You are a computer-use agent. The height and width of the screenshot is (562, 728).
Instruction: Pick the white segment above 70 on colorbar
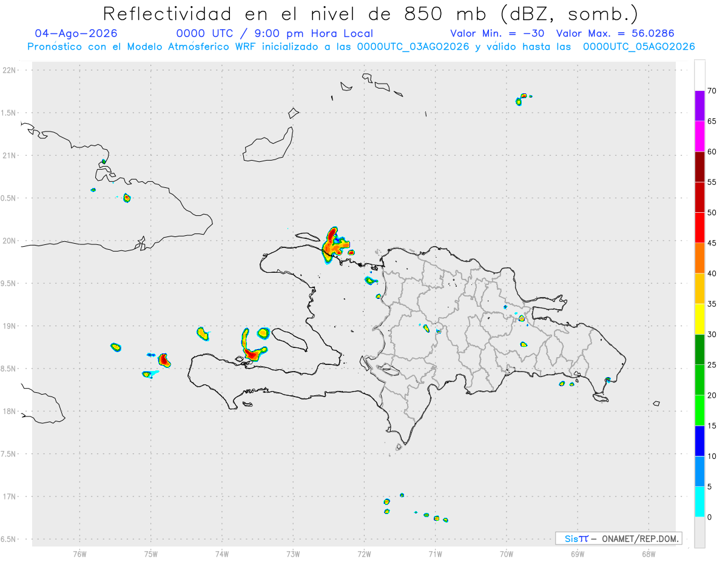pos(699,75)
